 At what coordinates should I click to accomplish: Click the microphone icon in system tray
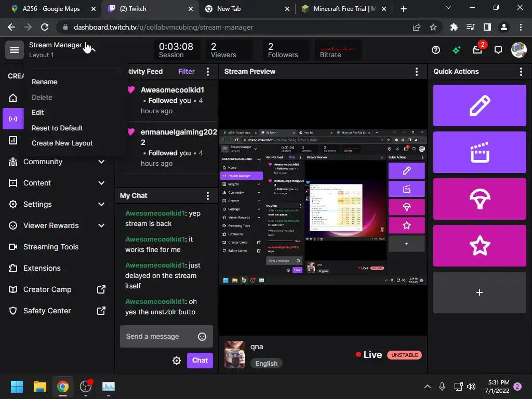[442, 387]
